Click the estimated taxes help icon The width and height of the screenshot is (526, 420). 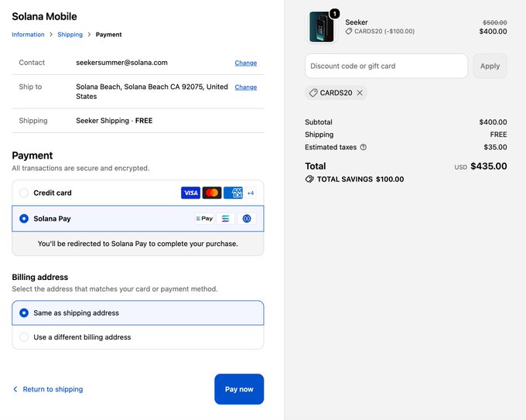(364, 147)
